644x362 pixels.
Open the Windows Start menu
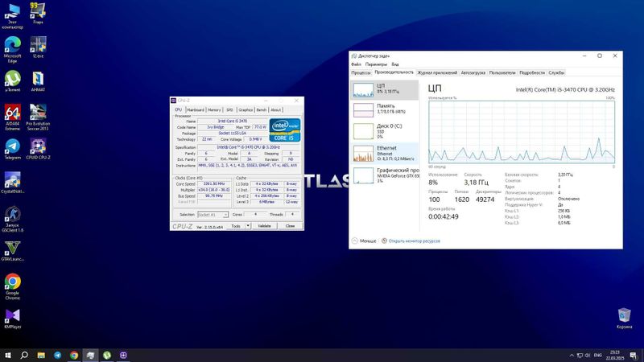point(7,355)
